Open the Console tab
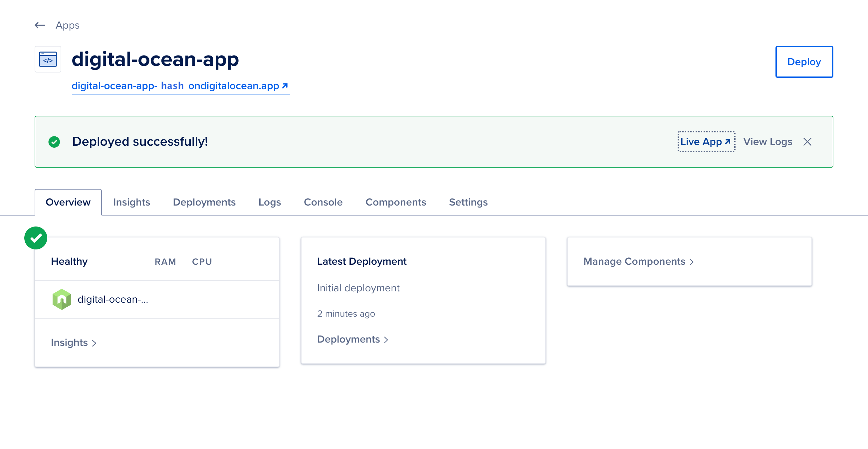This screenshot has width=868, height=449. (x=323, y=202)
